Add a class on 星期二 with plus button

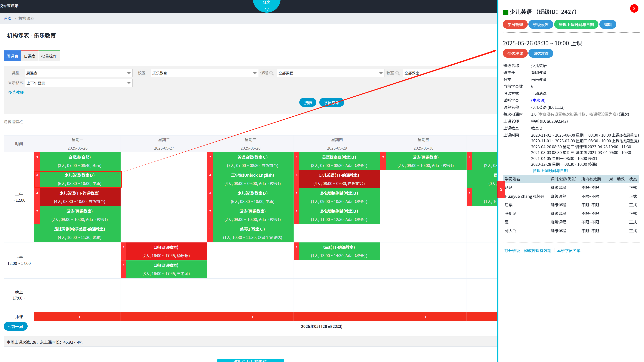coord(164,317)
